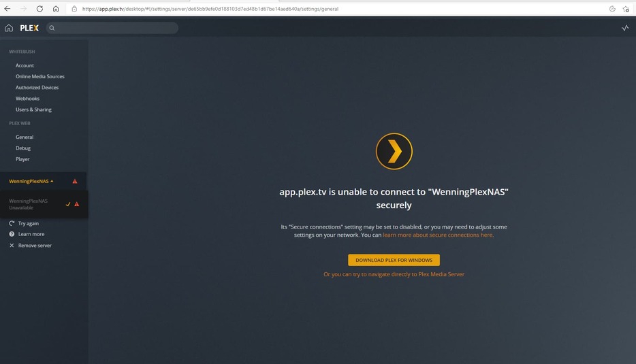Go to Plex home via house icon
Screen dimensions: 636x364
[x=9, y=28]
